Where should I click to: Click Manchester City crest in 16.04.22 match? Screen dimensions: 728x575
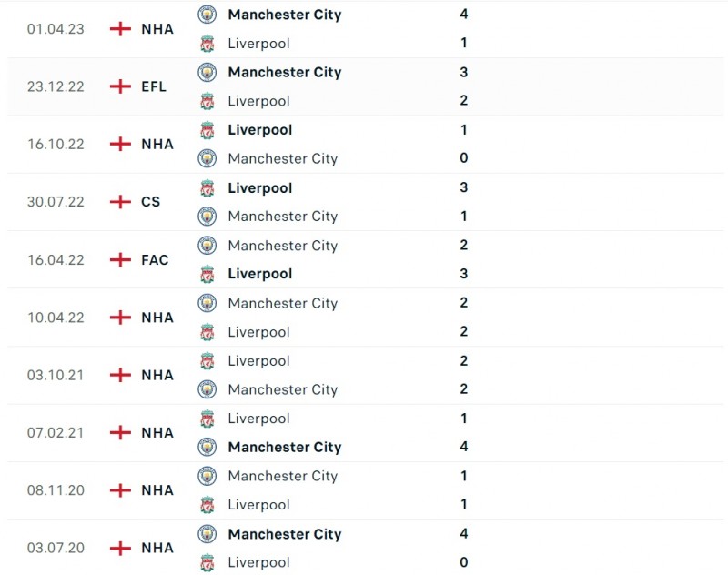pos(207,246)
